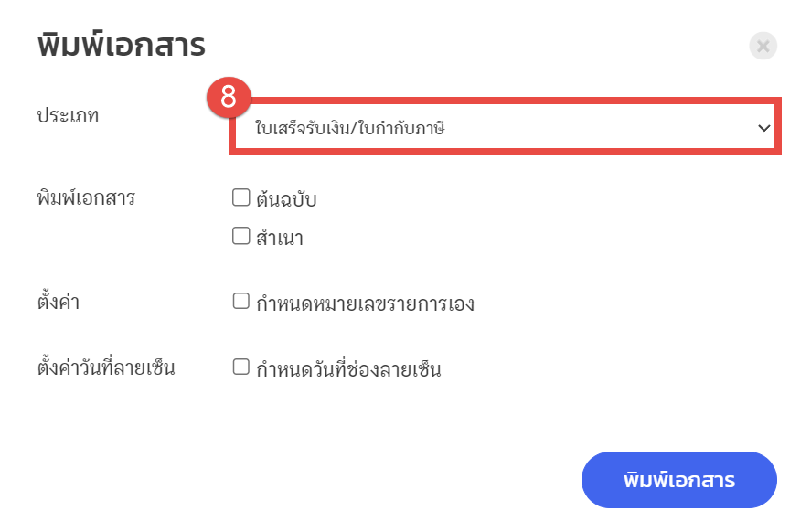811x532 pixels.
Task: Click the พิมพ์เอกสาร row label beside checkboxes
Action: coord(86,197)
